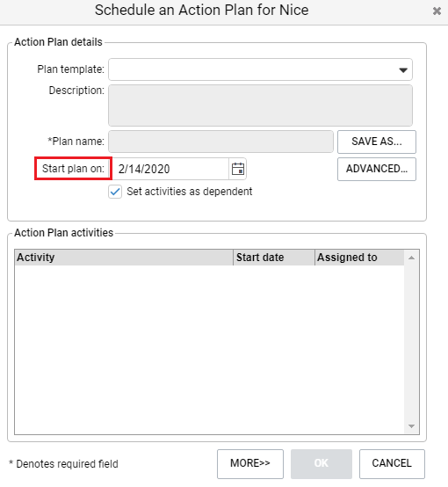Click the Start plan on date field

coord(170,169)
